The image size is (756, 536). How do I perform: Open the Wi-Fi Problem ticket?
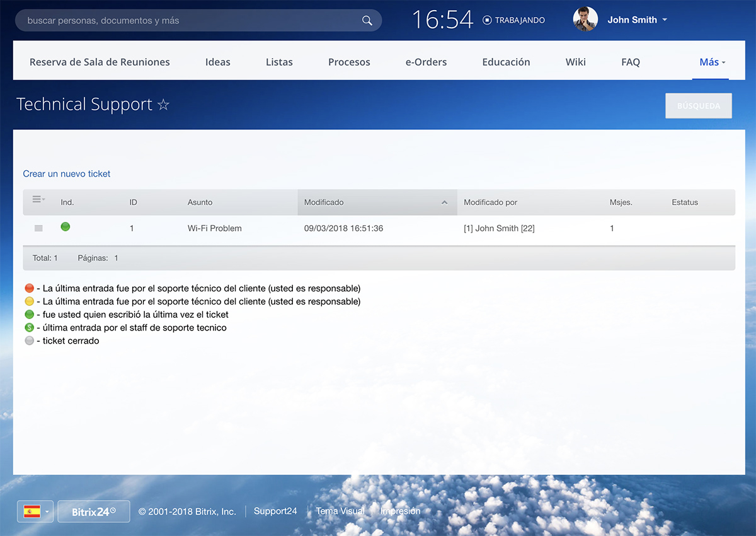click(214, 228)
